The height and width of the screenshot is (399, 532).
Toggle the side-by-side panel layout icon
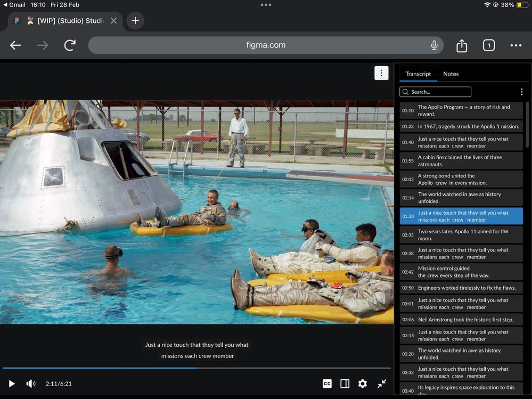[x=345, y=384]
